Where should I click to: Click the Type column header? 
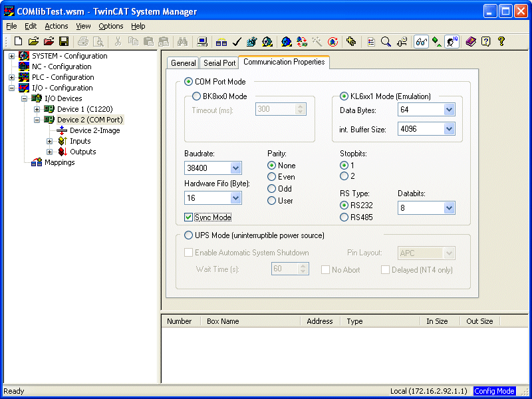(380, 321)
